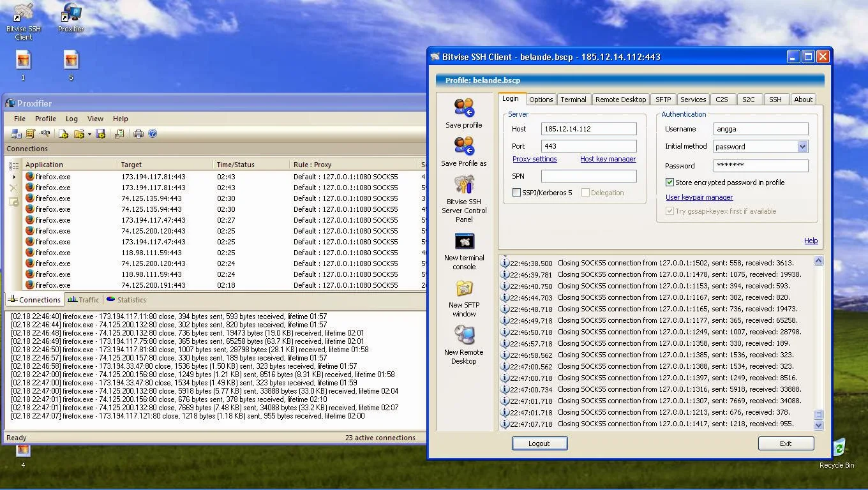Click the SPN input field

(x=588, y=176)
